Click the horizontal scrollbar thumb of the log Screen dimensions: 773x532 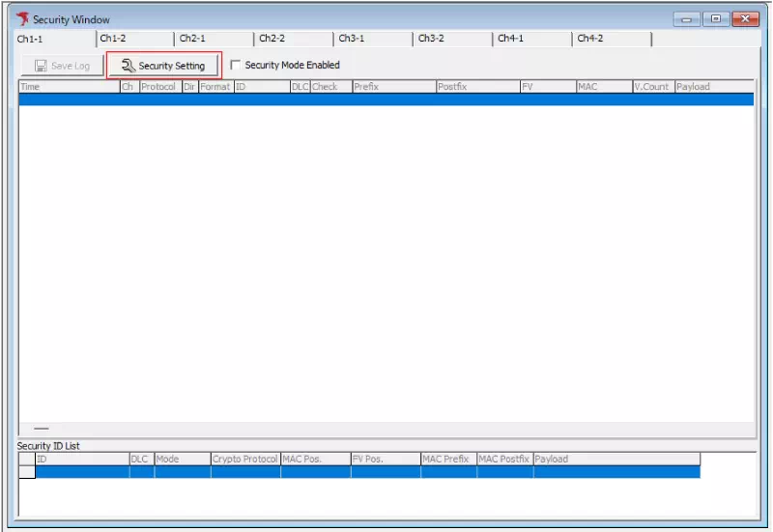pos(42,429)
